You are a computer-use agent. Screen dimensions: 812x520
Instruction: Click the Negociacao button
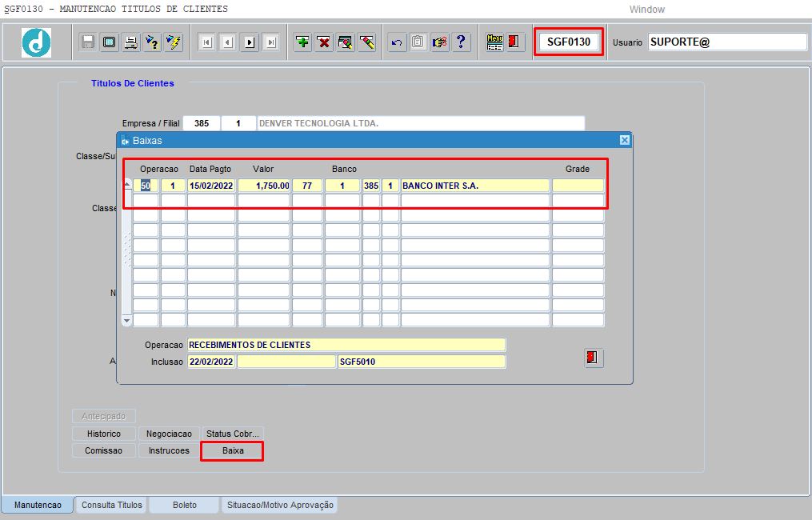pos(169,434)
